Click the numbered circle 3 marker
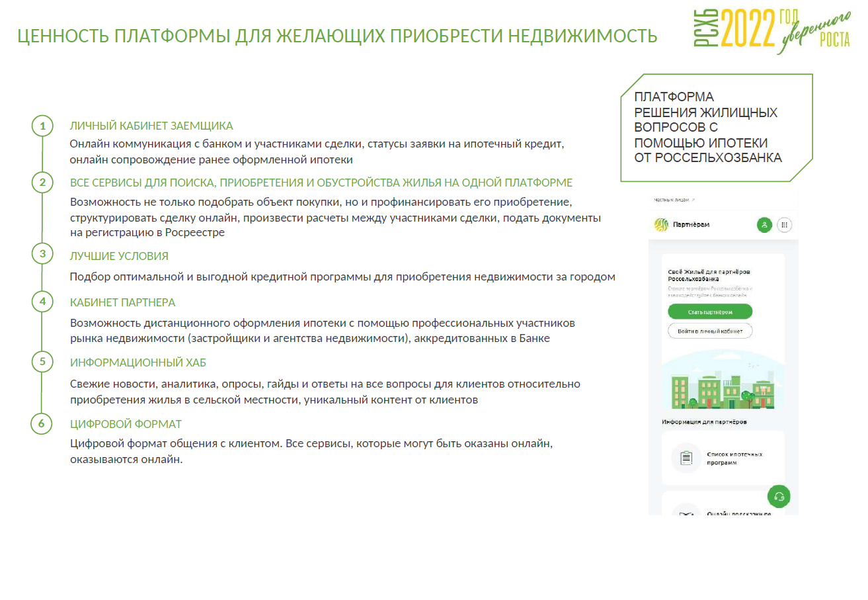868x600 pixels. 42,253
